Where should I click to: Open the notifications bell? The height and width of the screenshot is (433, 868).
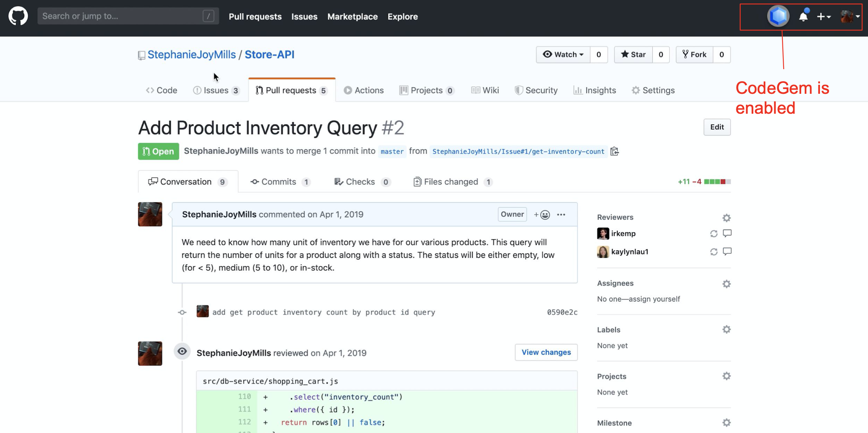tap(803, 16)
